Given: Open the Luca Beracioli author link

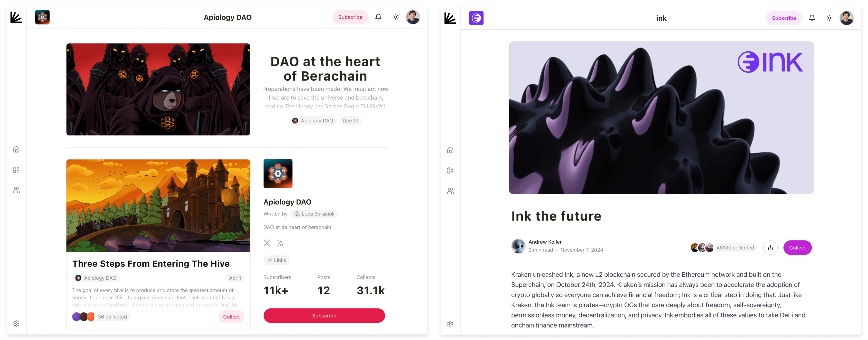Looking at the screenshot, I should click(314, 214).
